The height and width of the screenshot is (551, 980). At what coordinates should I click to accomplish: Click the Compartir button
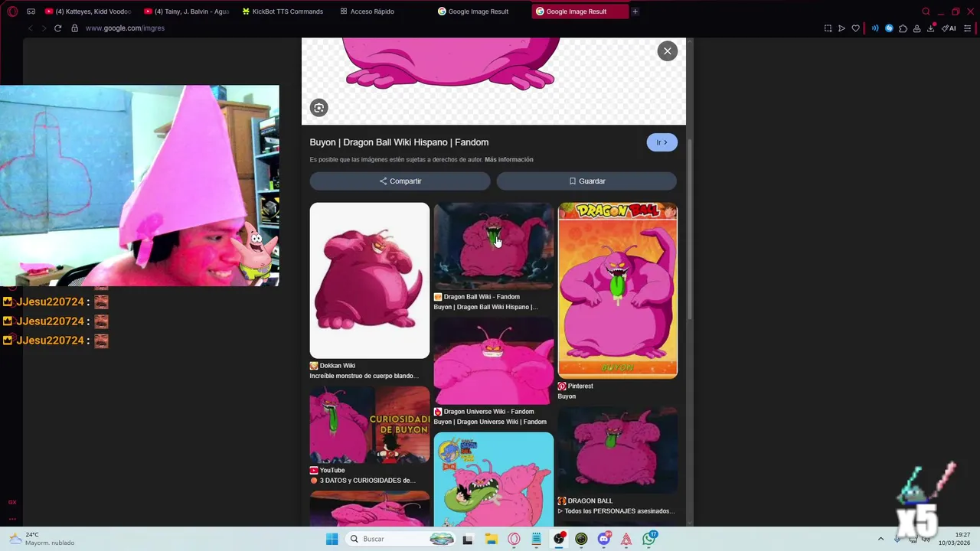pyautogui.click(x=400, y=181)
